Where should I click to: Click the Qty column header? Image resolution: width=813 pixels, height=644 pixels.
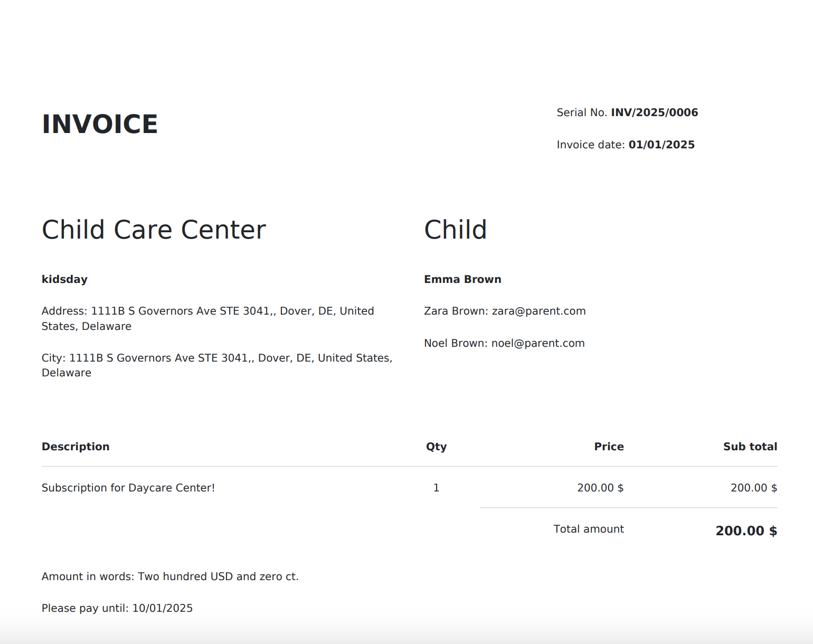pyautogui.click(x=436, y=447)
